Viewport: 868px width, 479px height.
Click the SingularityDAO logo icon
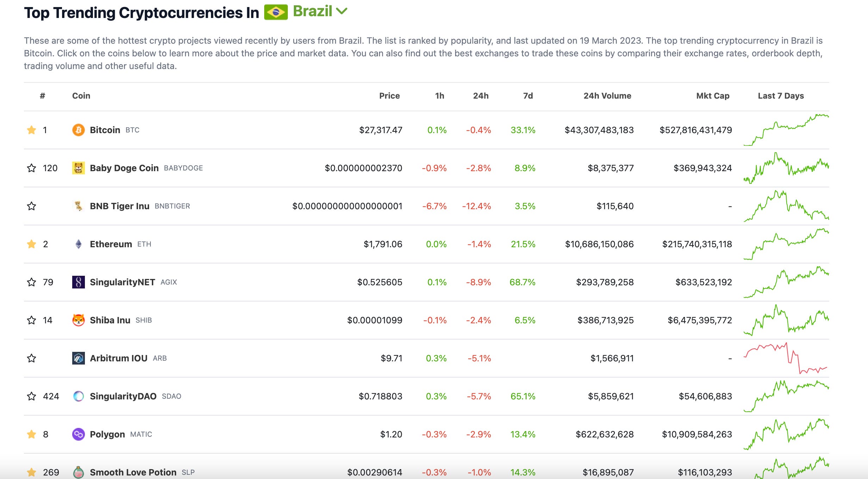click(x=78, y=396)
